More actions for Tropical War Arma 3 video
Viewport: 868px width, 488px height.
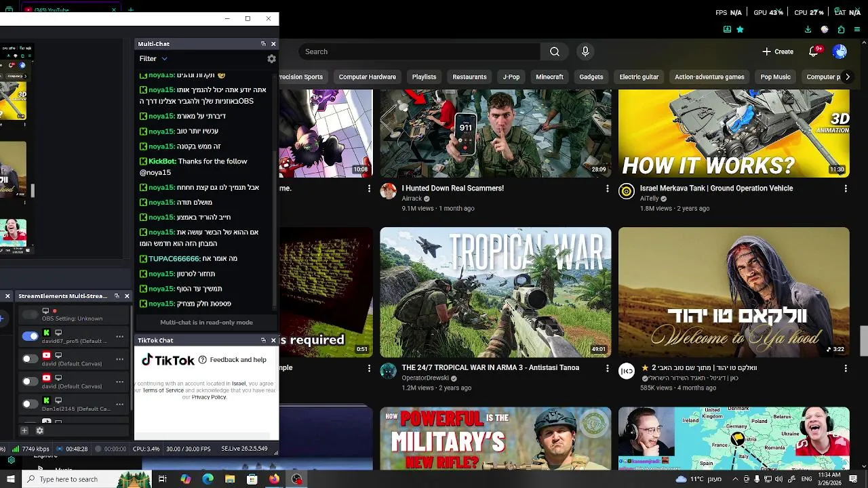(607, 368)
